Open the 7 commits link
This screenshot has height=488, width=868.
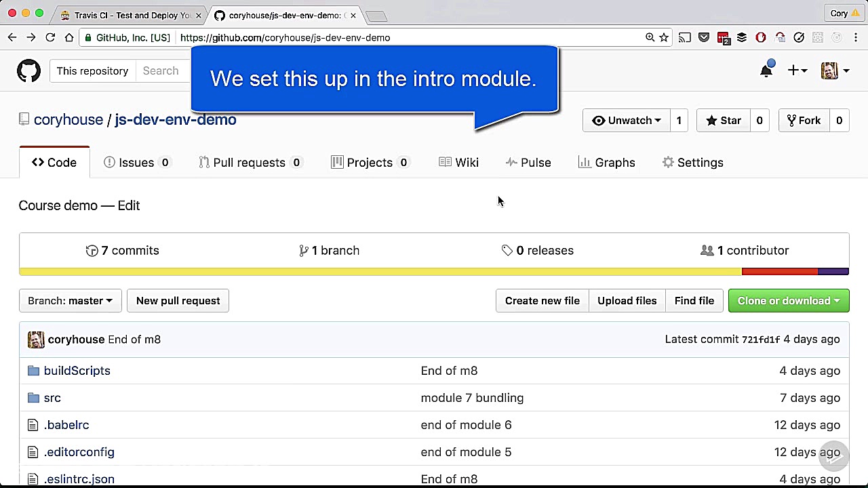(x=123, y=251)
